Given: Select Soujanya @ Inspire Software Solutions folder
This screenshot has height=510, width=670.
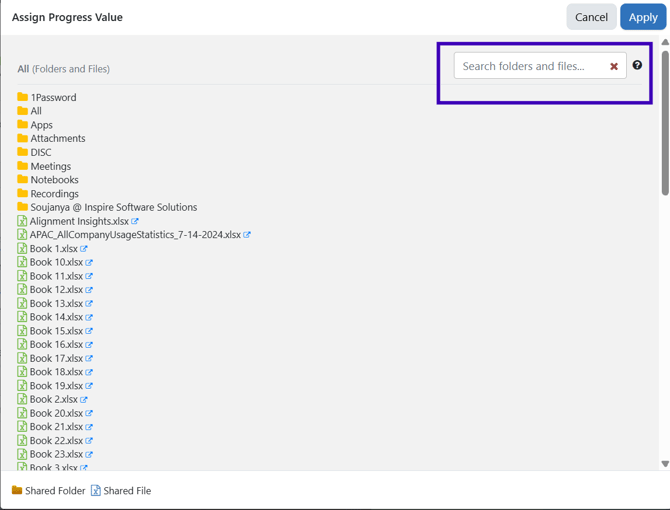Looking at the screenshot, I should point(113,207).
